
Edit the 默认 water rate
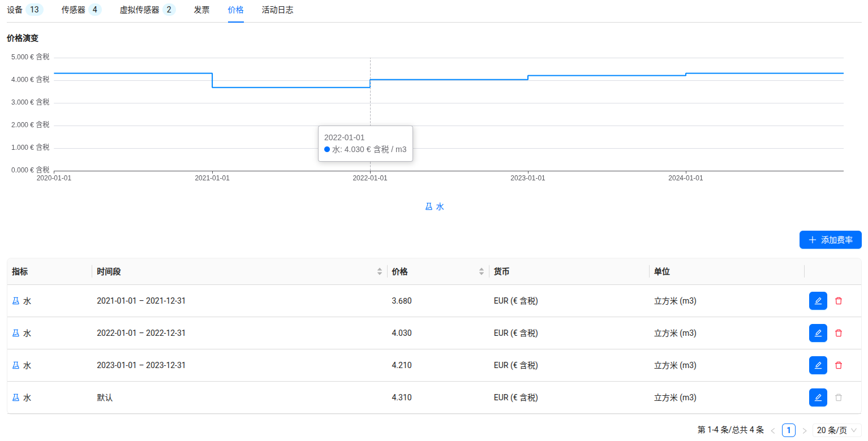818,397
